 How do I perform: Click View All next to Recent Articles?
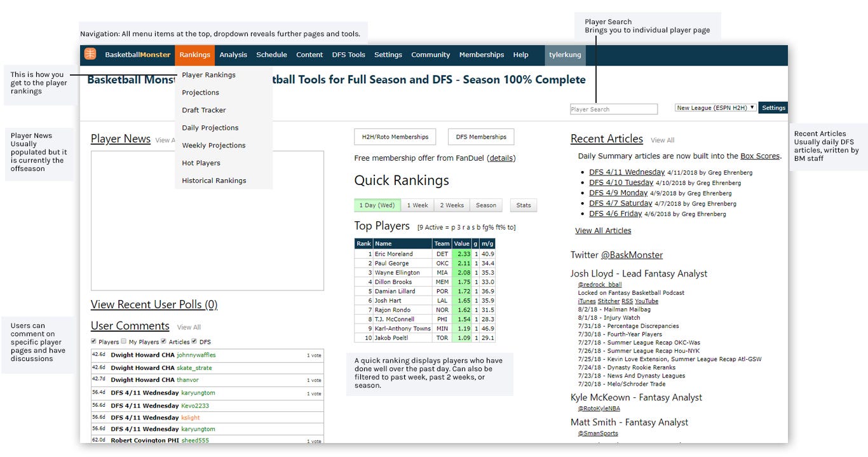[663, 140]
